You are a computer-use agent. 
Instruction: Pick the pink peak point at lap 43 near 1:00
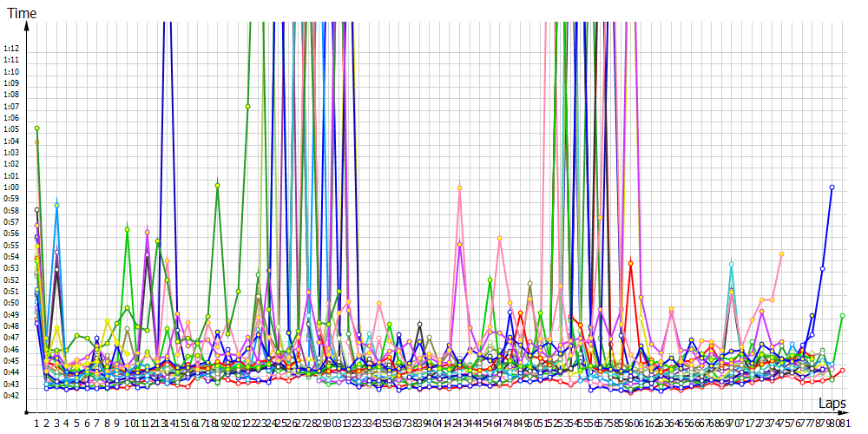[459, 187]
